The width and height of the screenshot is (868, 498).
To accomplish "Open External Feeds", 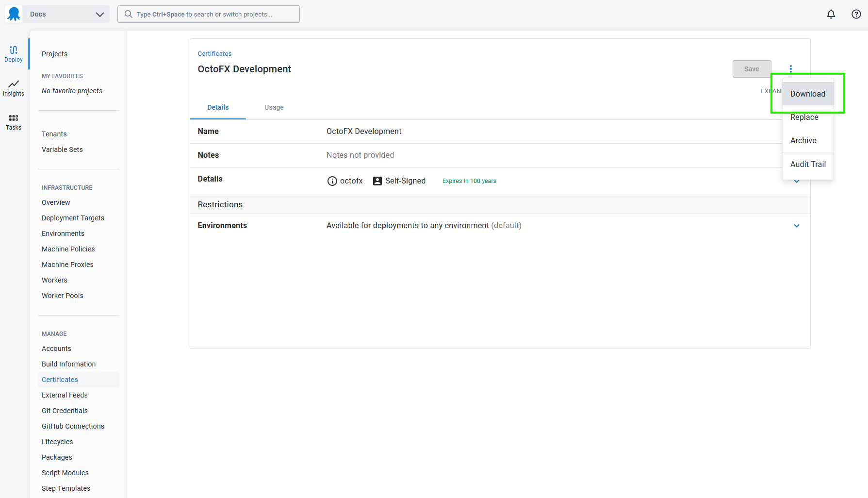I will coord(65,395).
